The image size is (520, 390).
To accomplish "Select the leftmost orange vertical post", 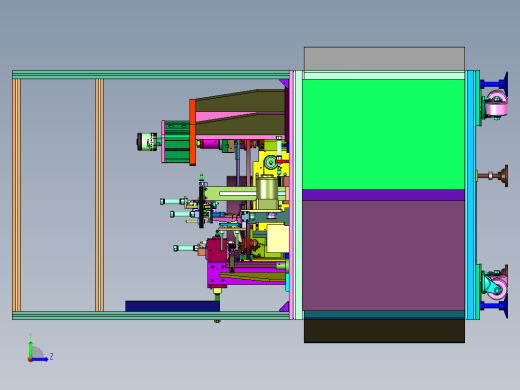I will click(16, 195).
